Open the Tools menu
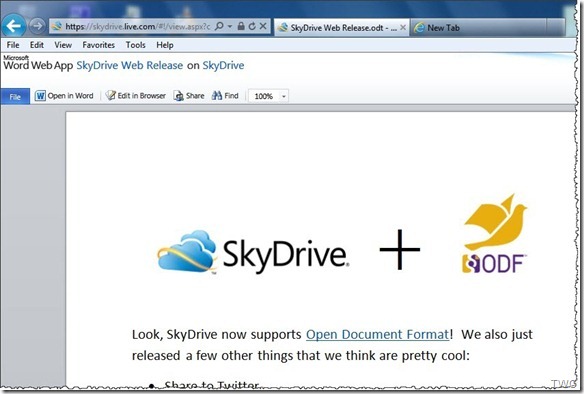The height and width of the screenshot is (394, 584). point(136,45)
